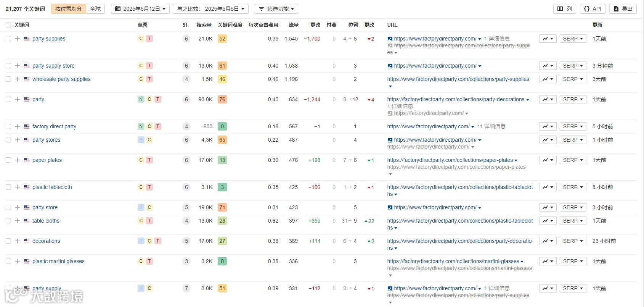Open trend chart for party supply store
The image size is (644, 307).
[x=548, y=66]
